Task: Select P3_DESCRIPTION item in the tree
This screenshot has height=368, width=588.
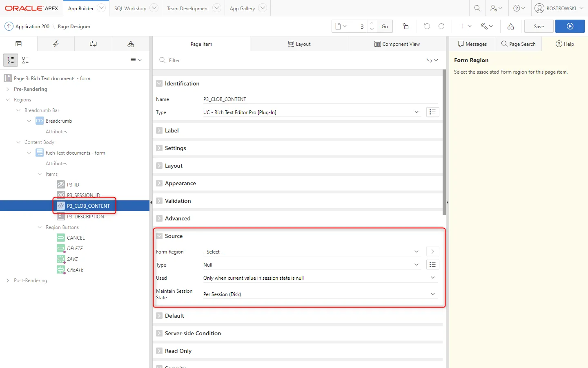Action: point(85,217)
